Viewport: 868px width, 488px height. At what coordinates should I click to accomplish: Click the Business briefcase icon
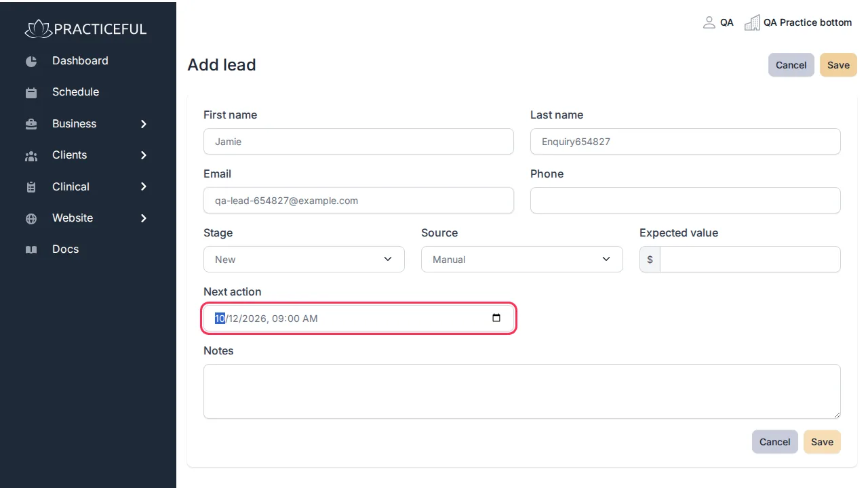[x=31, y=124]
